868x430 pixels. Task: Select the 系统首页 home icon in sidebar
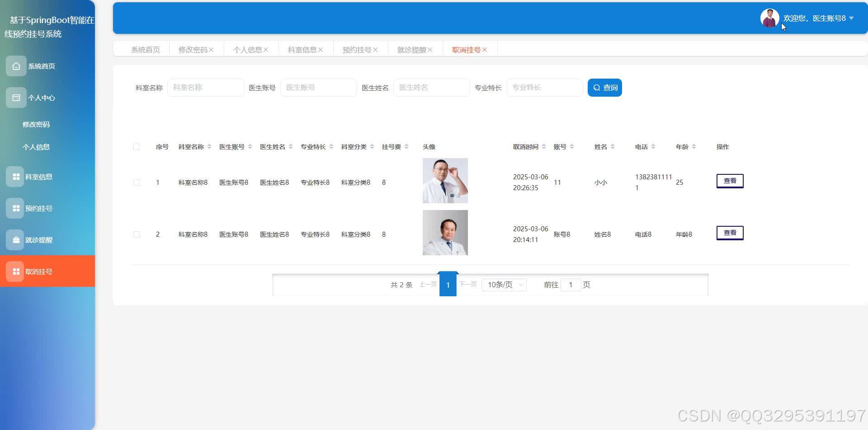point(16,65)
